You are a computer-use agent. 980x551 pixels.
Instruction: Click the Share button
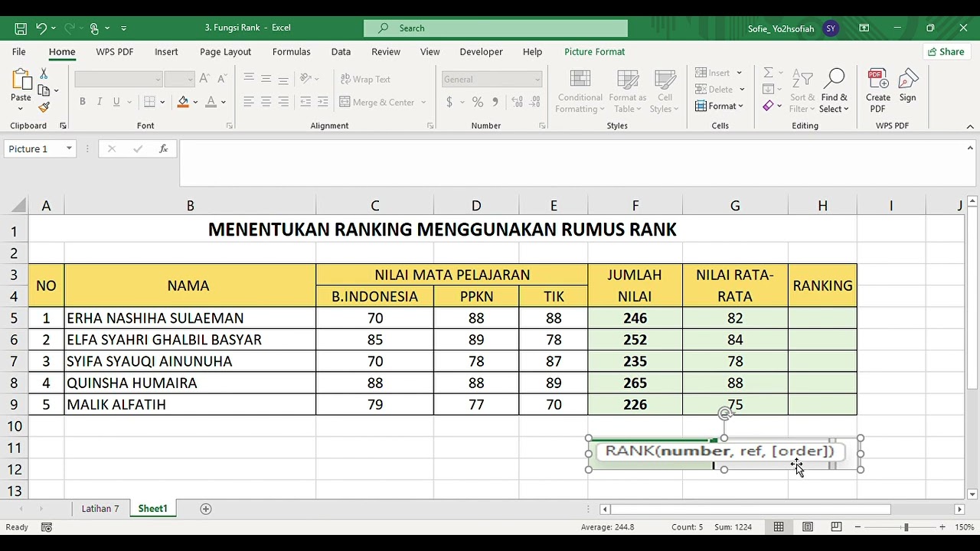coord(946,52)
